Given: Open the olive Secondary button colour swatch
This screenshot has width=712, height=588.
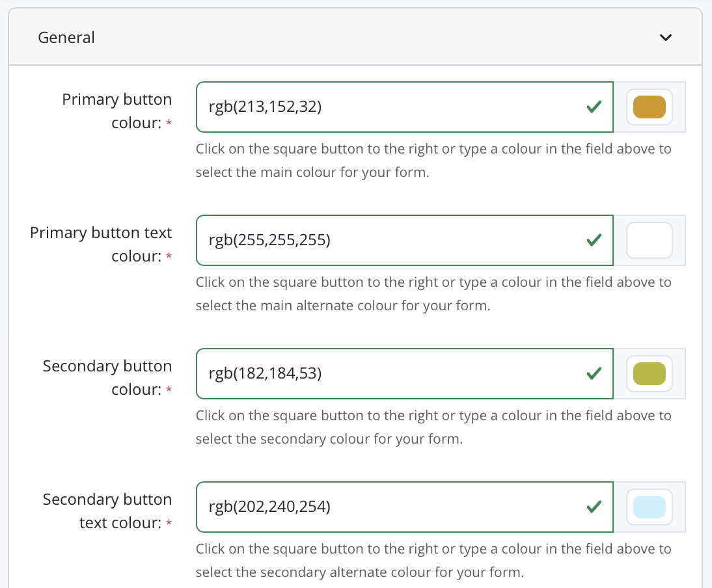Looking at the screenshot, I should (649, 373).
